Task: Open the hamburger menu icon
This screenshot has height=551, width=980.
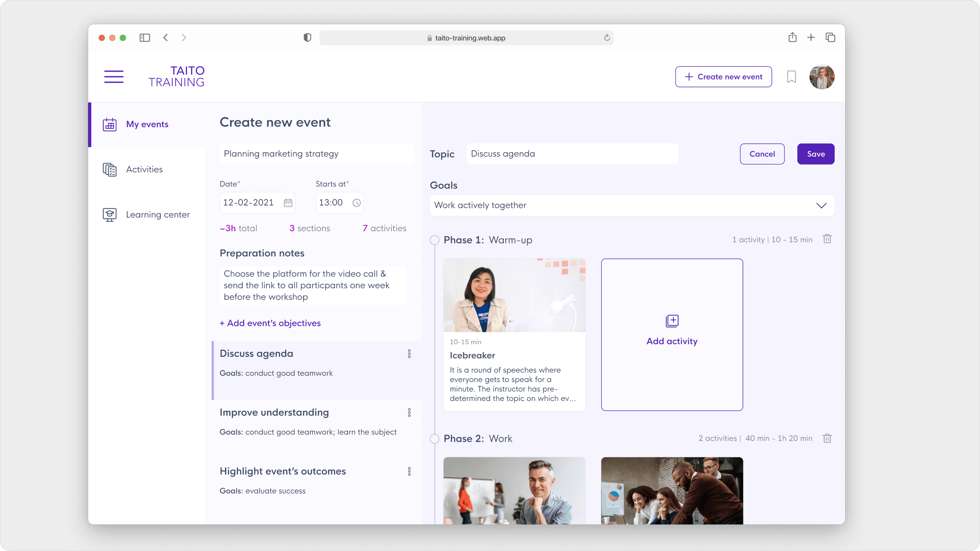Action: 114,77
